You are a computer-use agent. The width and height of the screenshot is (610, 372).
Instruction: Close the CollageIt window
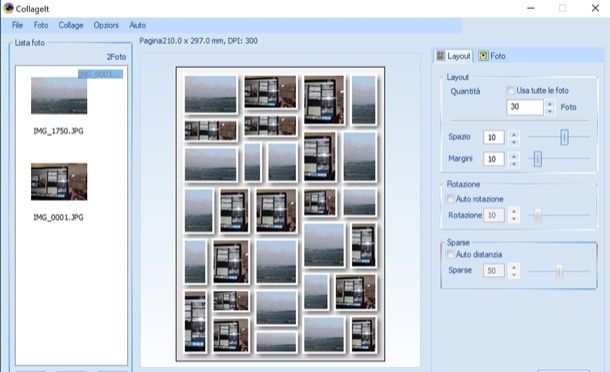click(x=595, y=8)
